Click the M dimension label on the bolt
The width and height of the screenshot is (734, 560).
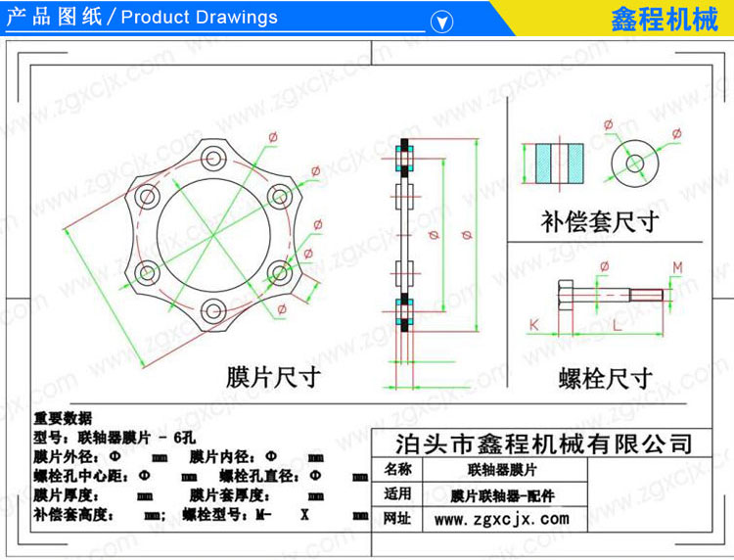677,268
